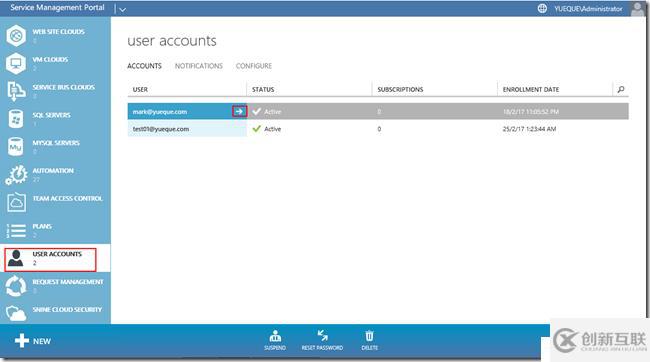Screen dimensions: 650x362
Task: Click the arrow icon next to mark@yueque.com
Action: coord(239,111)
